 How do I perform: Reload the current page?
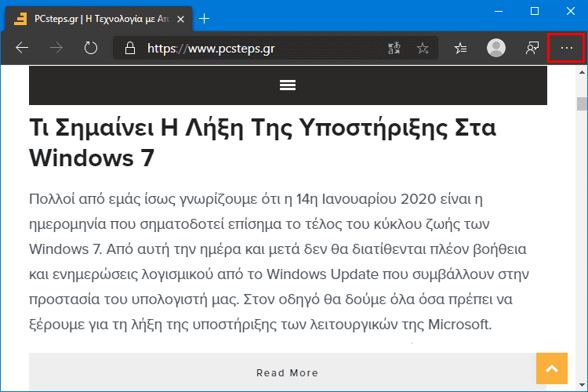click(90, 48)
